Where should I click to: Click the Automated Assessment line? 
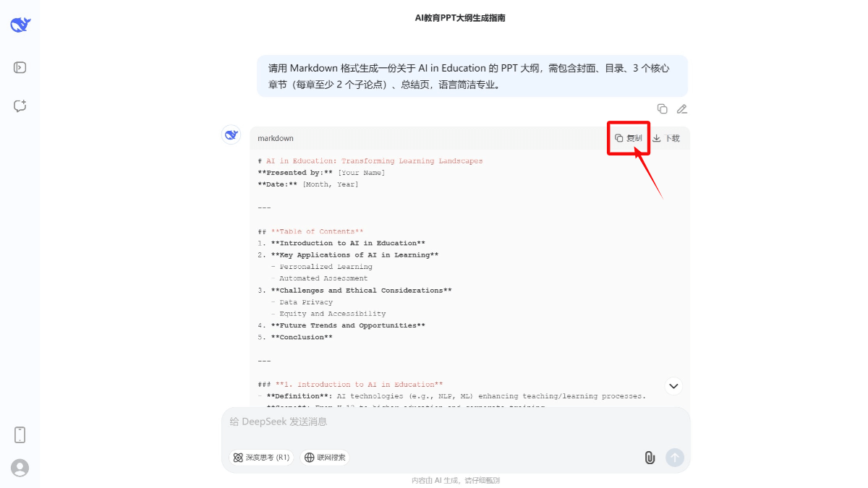[x=319, y=278]
